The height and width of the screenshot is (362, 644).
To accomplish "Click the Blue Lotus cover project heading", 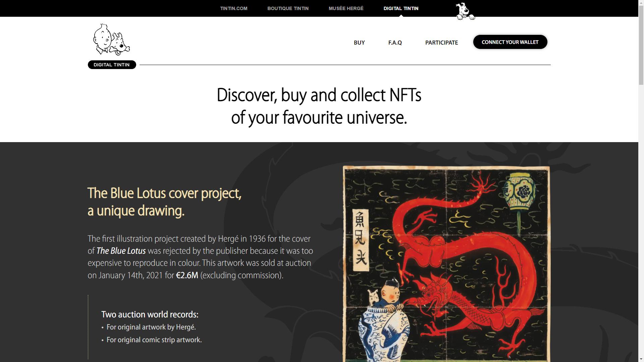I will coord(164,202).
